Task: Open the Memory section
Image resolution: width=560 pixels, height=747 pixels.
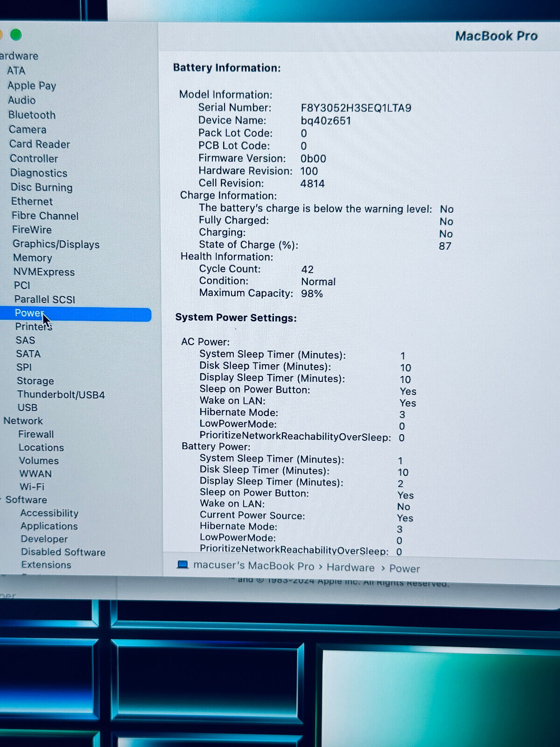Action: (x=33, y=258)
